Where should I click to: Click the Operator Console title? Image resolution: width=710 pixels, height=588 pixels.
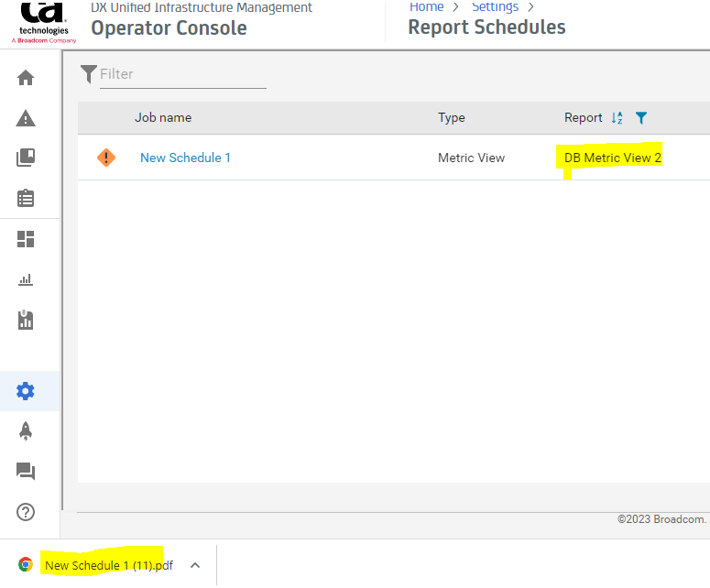click(x=169, y=28)
